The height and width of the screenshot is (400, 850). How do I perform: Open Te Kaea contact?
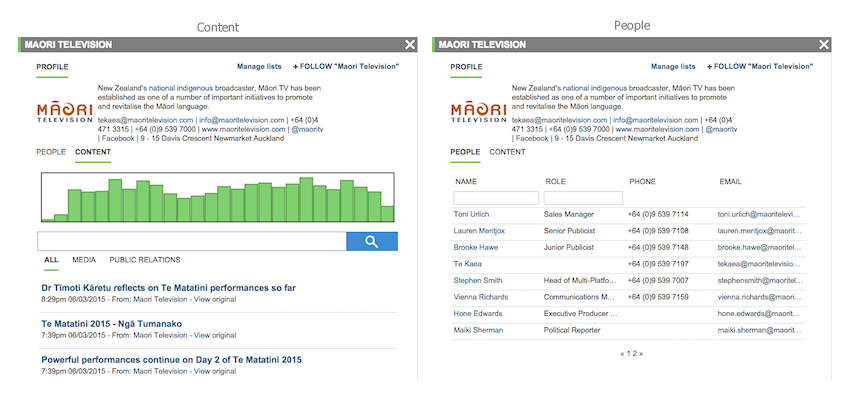(466, 264)
